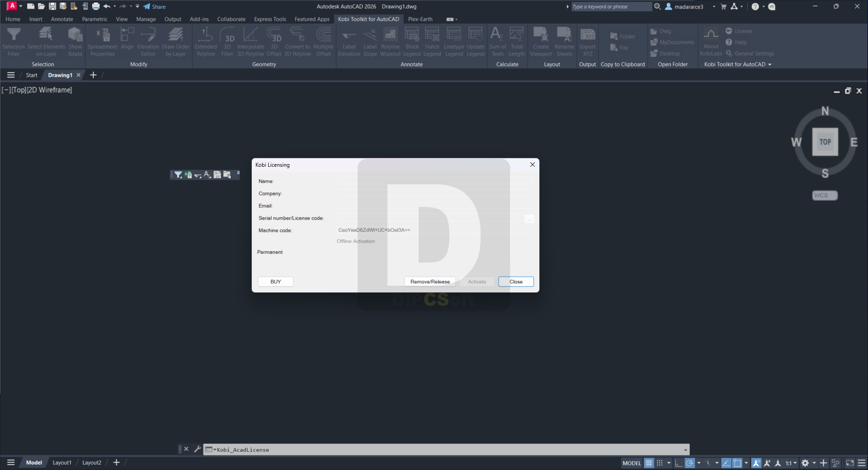
Task: Toggle 2D object snap in status bar
Action: pos(737,463)
